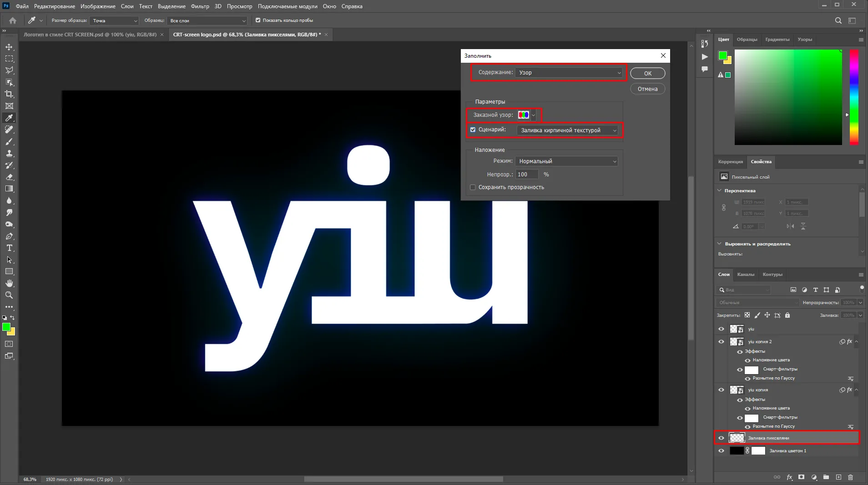Switch to the 'Градиенты' tab
This screenshot has width=868, height=485.
tap(777, 40)
